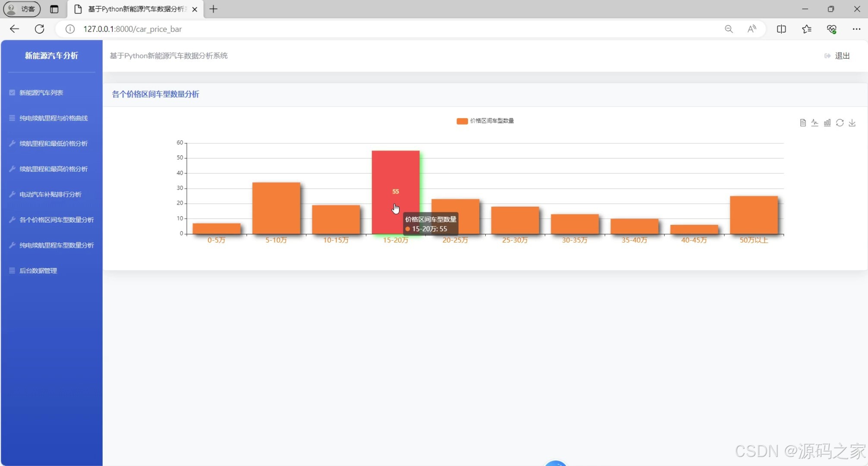Open browser settings and more menu
The width and height of the screenshot is (868, 466).
pos(856,29)
